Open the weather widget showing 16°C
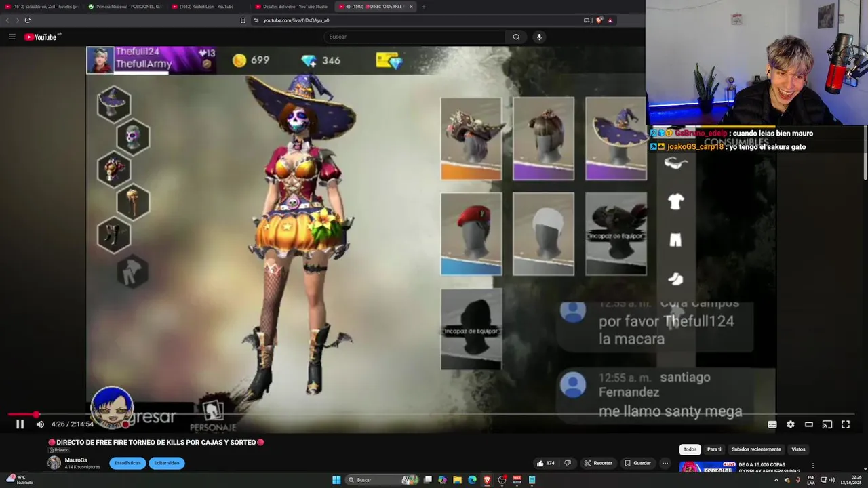This screenshot has width=868, height=488. (x=19, y=480)
